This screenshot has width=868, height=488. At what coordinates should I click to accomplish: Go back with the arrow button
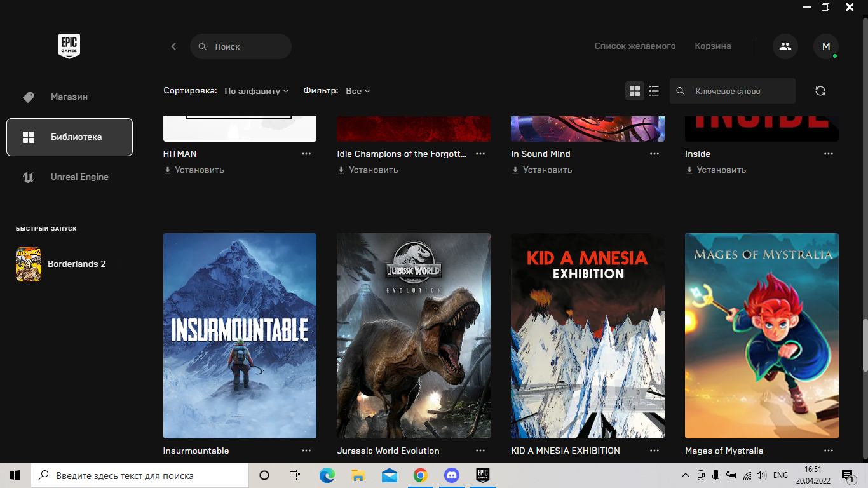coord(173,46)
